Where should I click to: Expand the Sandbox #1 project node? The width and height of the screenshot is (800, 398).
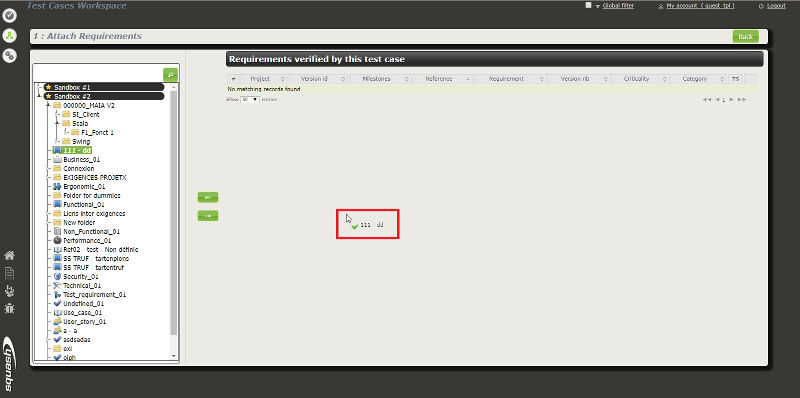point(40,87)
